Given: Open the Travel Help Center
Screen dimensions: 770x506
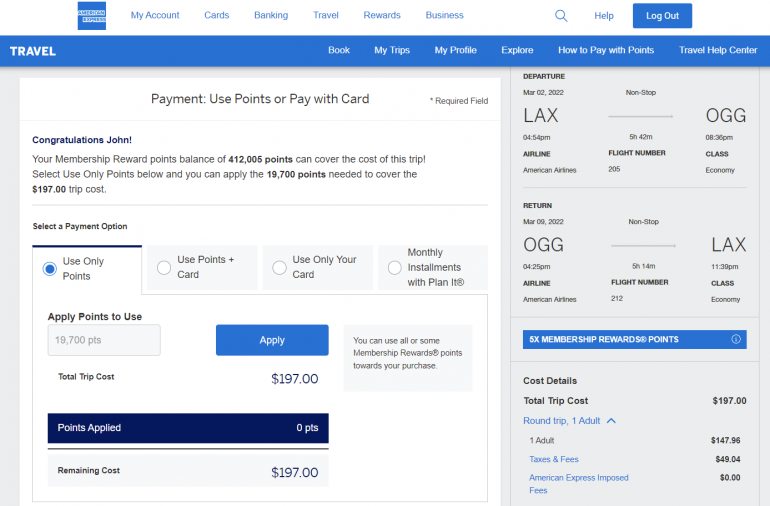Looking at the screenshot, I should pos(718,50).
